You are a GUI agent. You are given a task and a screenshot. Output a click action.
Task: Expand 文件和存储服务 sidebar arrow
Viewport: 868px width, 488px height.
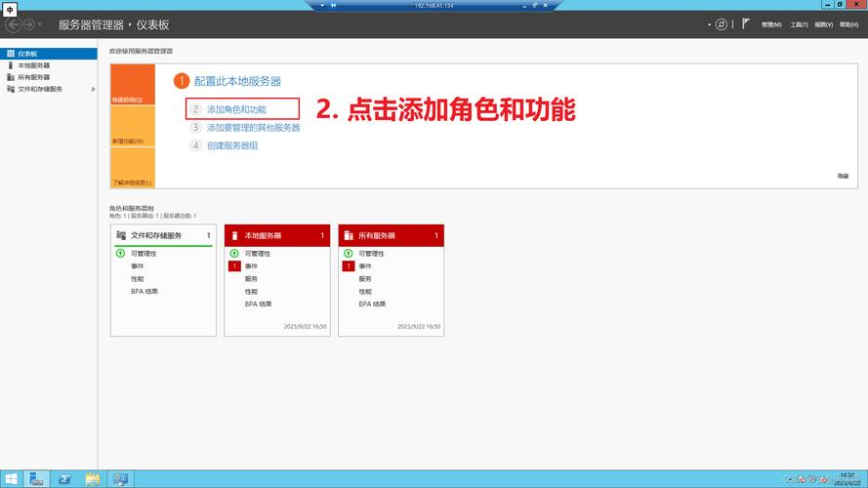(93, 89)
